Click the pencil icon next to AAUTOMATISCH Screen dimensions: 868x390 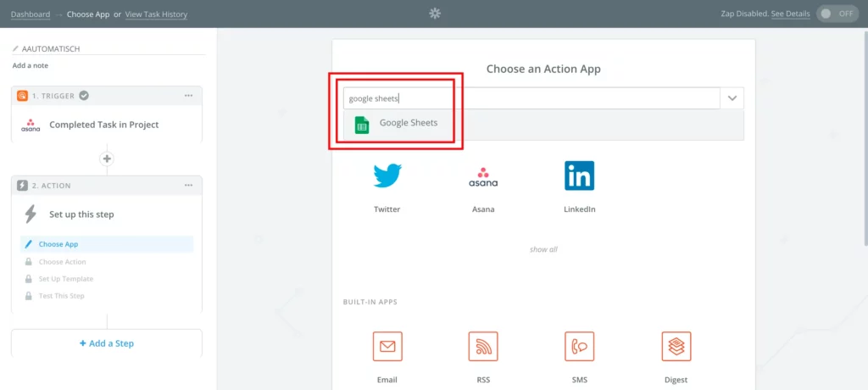[x=15, y=49]
